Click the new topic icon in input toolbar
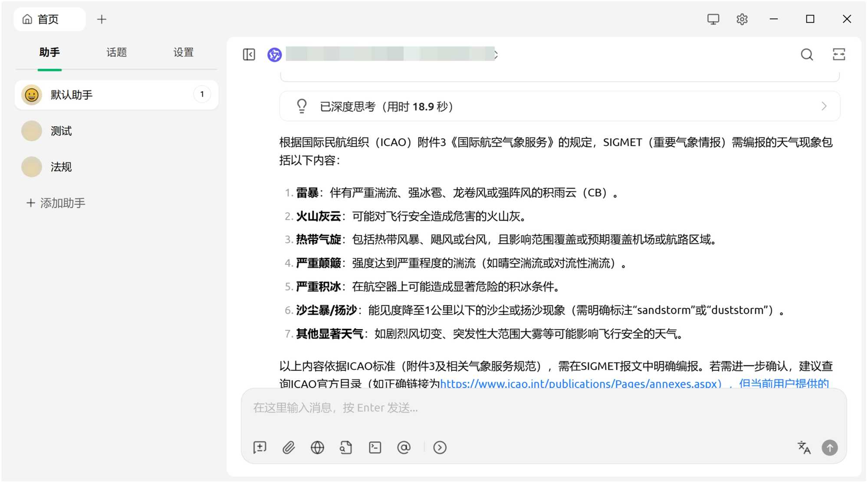Screen dimensions: 868x483 click(260, 447)
